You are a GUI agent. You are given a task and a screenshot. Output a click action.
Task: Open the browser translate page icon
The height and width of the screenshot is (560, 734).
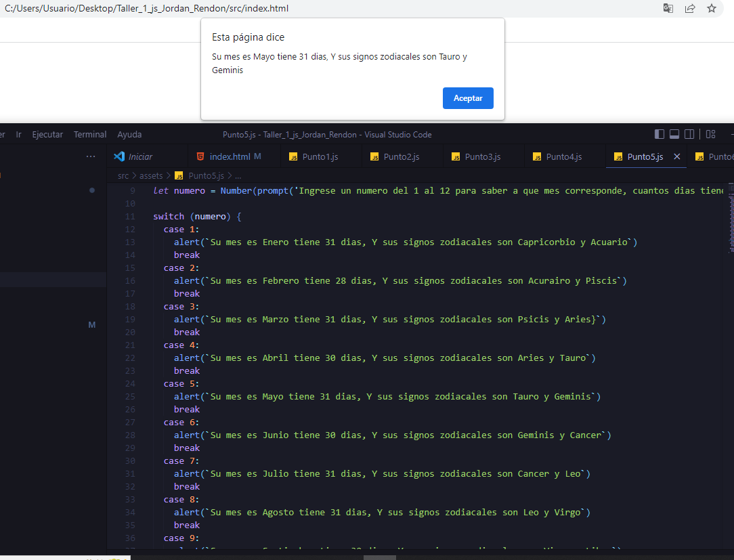[668, 8]
